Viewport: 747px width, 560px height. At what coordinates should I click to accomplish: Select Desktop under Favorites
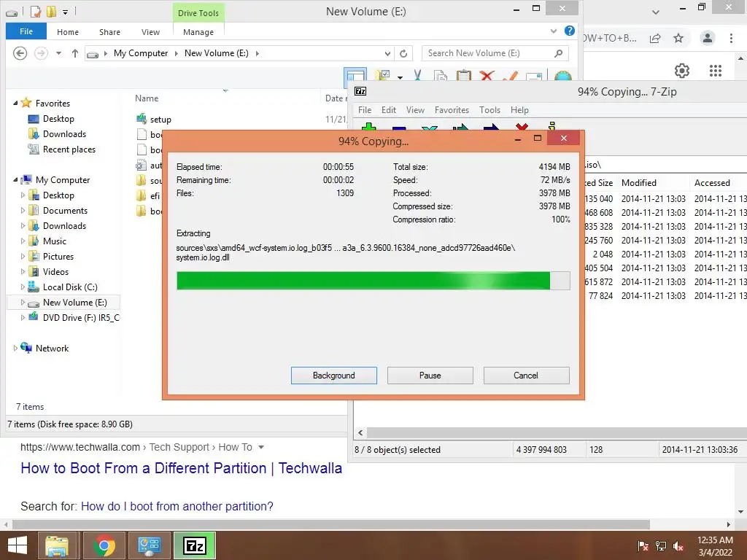pyautogui.click(x=58, y=119)
